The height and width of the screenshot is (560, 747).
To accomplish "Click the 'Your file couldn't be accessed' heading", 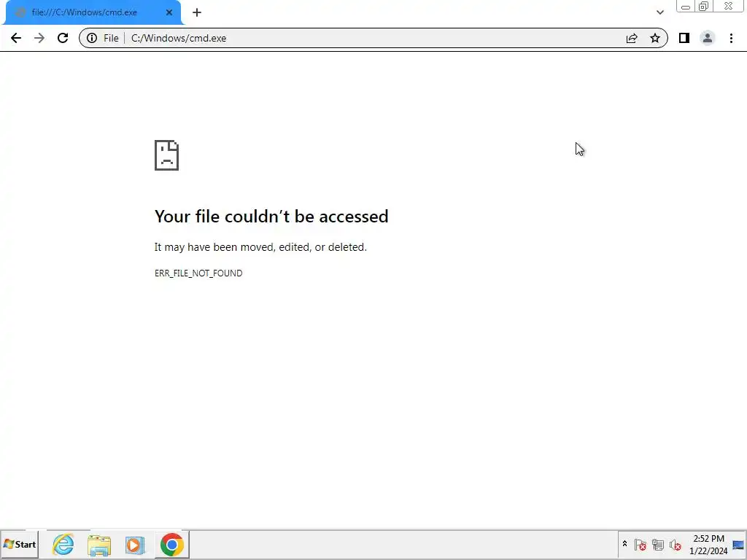I will coord(271,216).
